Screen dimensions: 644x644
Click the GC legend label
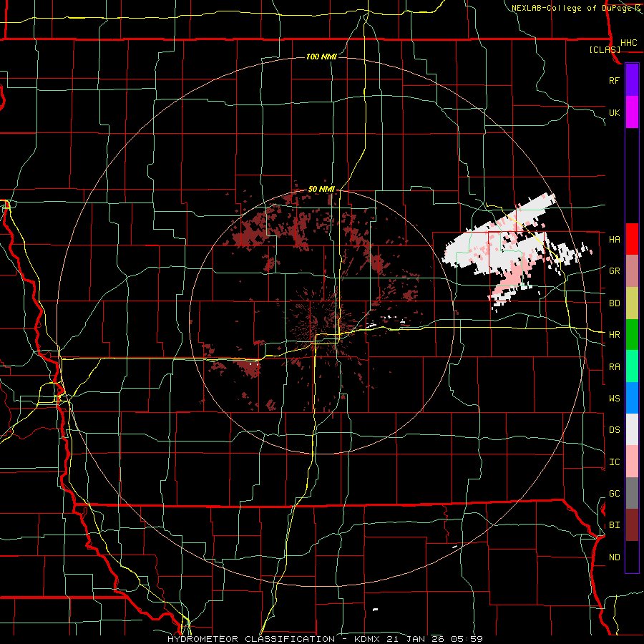[x=614, y=494]
